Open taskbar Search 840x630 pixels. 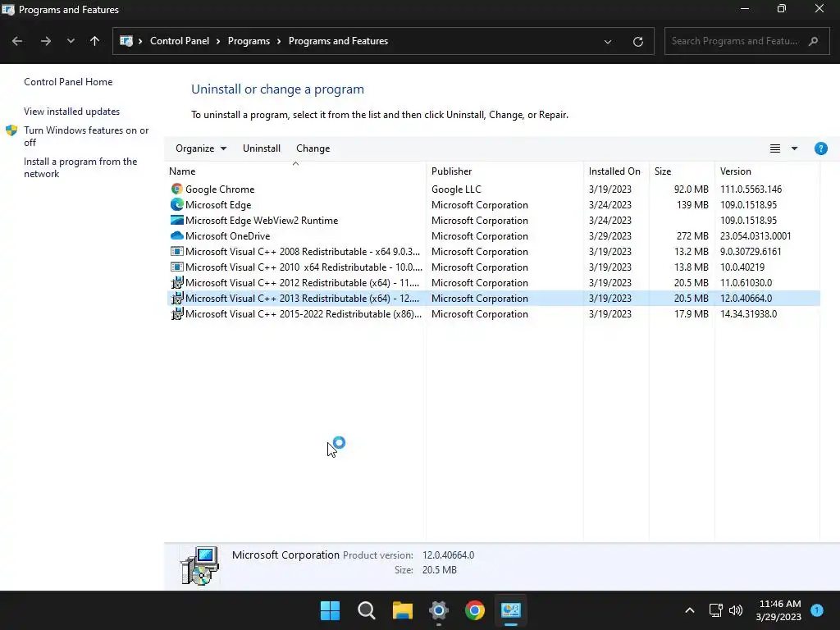coord(367,610)
